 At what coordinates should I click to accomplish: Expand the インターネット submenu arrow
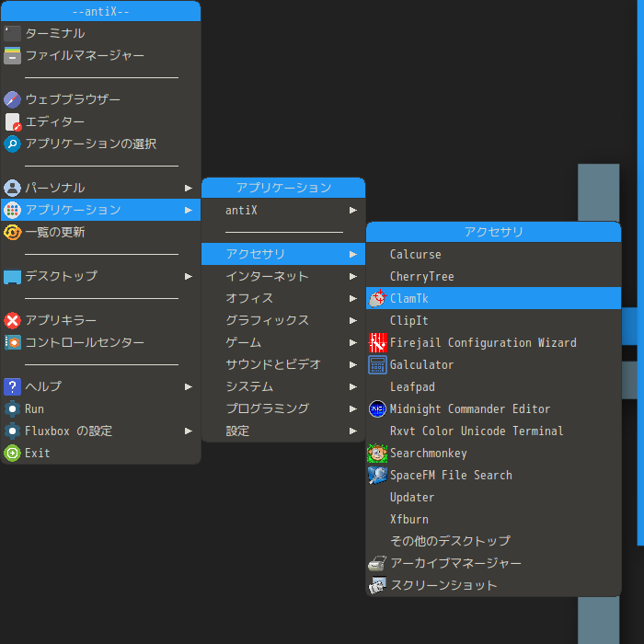click(353, 276)
